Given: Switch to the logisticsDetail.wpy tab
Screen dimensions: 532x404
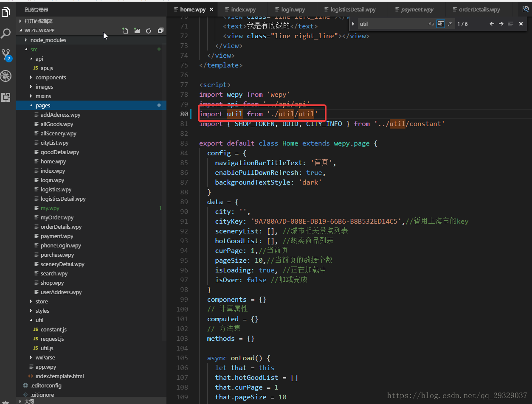Looking at the screenshot, I should tap(353, 9).
